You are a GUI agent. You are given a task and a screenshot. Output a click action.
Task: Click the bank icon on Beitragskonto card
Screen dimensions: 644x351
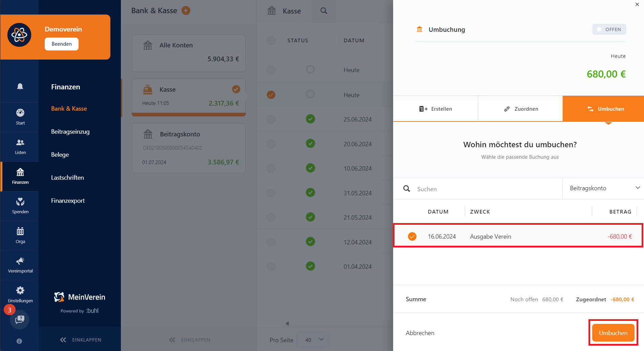point(148,134)
